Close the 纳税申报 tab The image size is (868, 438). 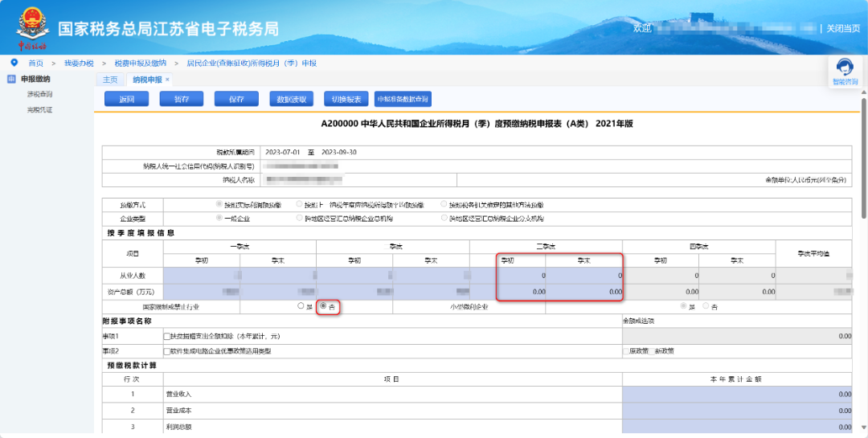[167, 80]
